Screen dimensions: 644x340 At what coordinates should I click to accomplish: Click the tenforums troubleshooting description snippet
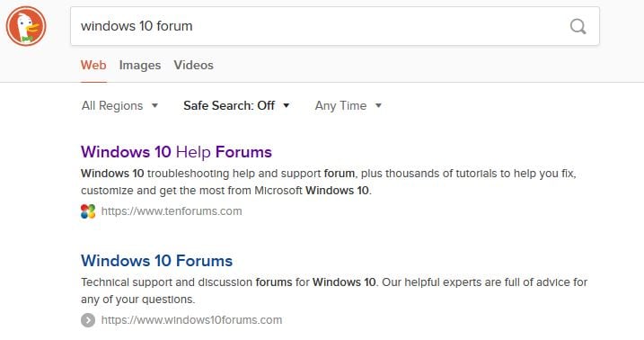coord(329,182)
